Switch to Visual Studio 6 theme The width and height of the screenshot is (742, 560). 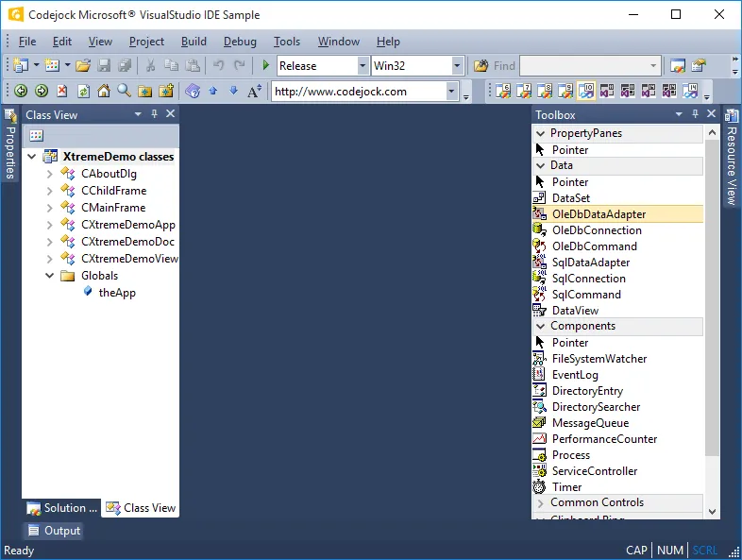click(502, 91)
